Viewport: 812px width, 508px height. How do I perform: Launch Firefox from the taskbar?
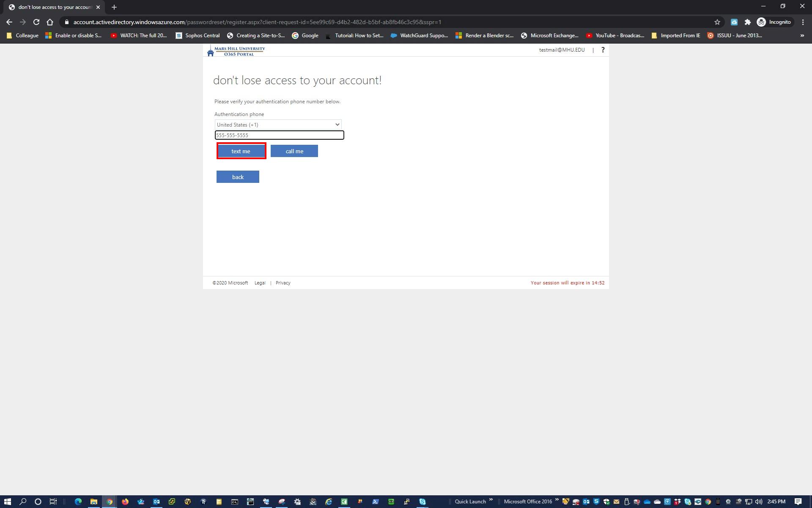coord(125,502)
